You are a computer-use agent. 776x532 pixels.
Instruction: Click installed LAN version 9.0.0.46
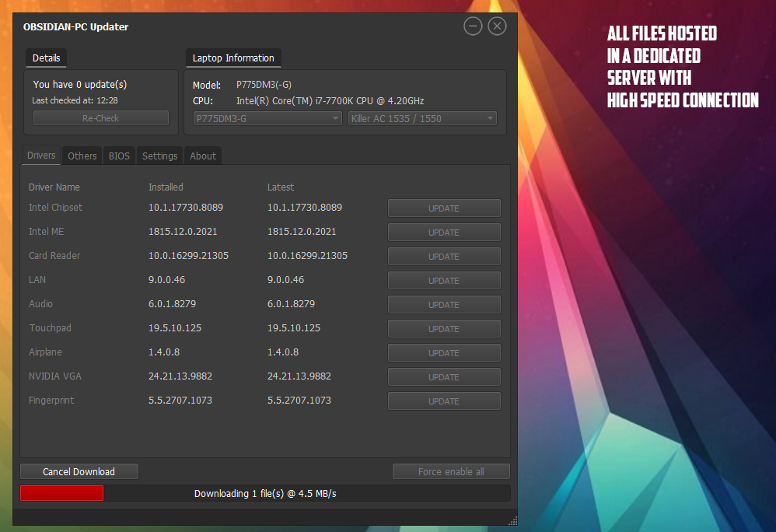[x=166, y=279]
